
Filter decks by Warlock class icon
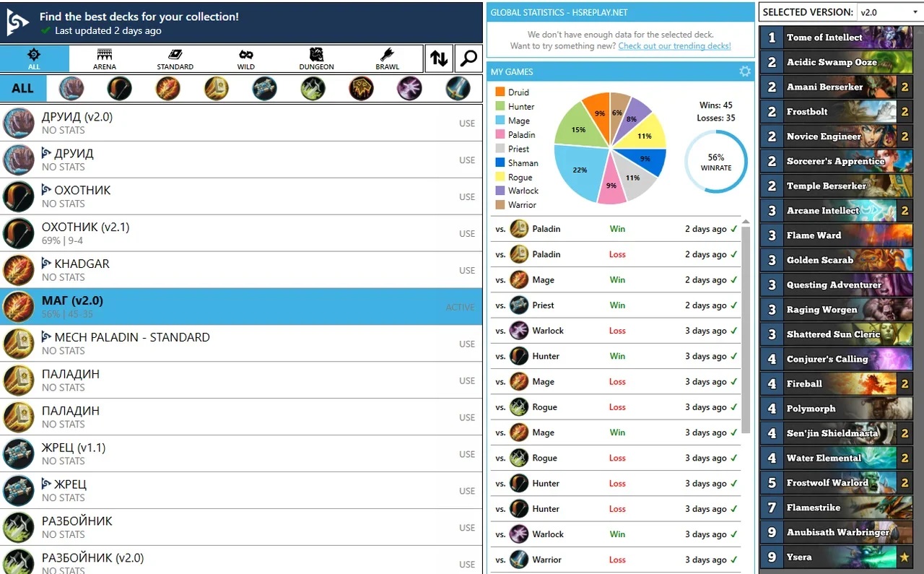[x=409, y=88]
